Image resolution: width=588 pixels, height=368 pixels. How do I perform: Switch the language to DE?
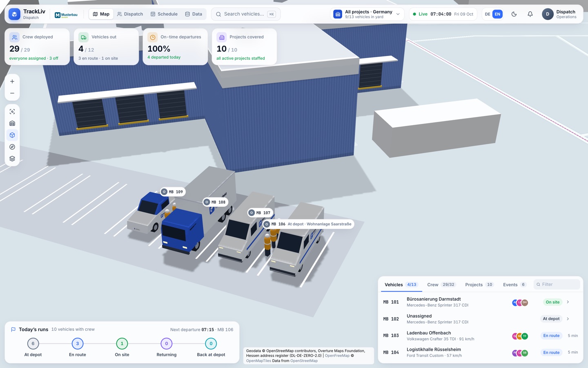pyautogui.click(x=488, y=14)
